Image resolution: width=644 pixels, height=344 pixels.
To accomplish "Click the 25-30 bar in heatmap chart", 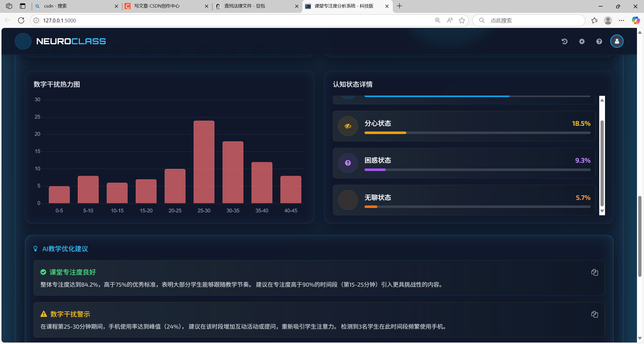I will pyautogui.click(x=204, y=162).
